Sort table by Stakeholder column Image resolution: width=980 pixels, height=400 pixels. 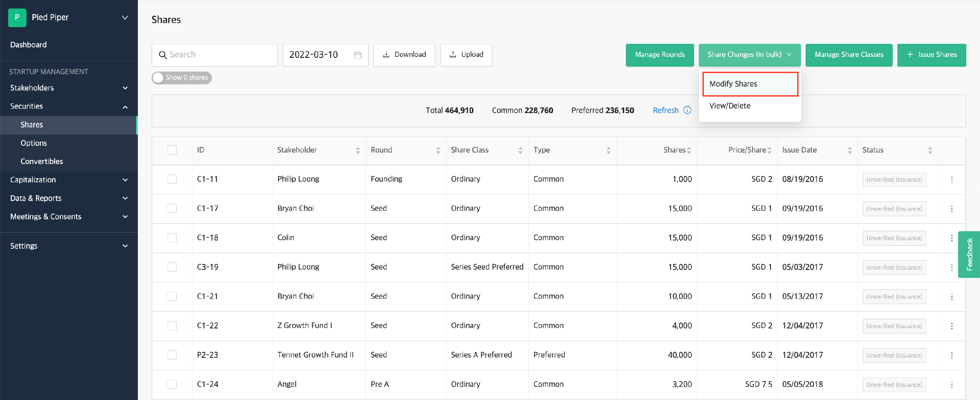[358, 150]
